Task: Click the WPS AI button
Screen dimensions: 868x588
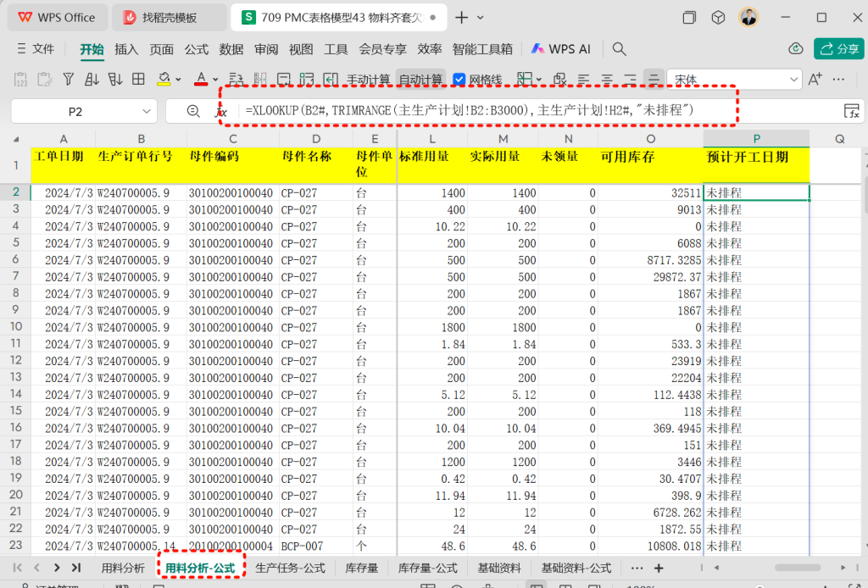Action: pyautogui.click(x=561, y=48)
